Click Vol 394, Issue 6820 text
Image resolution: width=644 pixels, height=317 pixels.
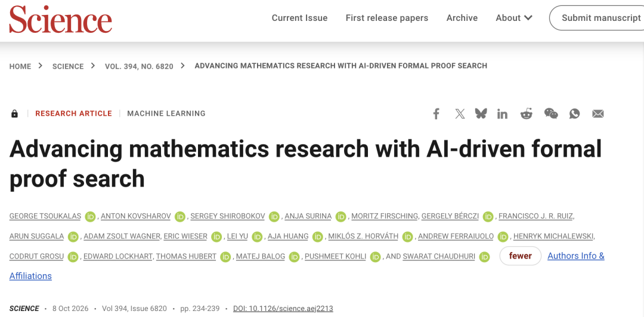click(x=134, y=309)
